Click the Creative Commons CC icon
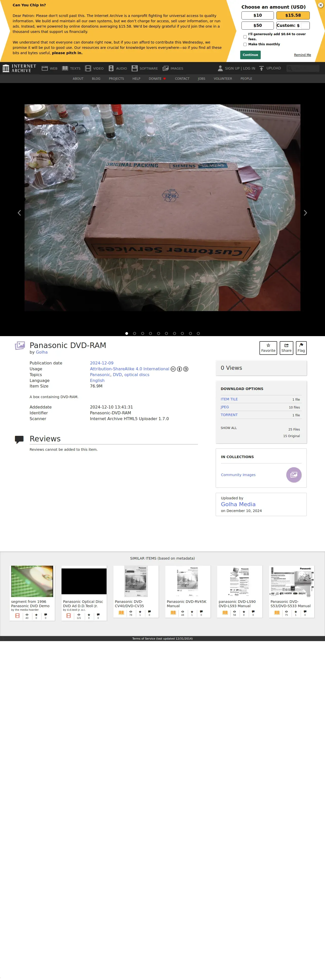The width and height of the screenshot is (325, 980). pyautogui.click(x=173, y=369)
